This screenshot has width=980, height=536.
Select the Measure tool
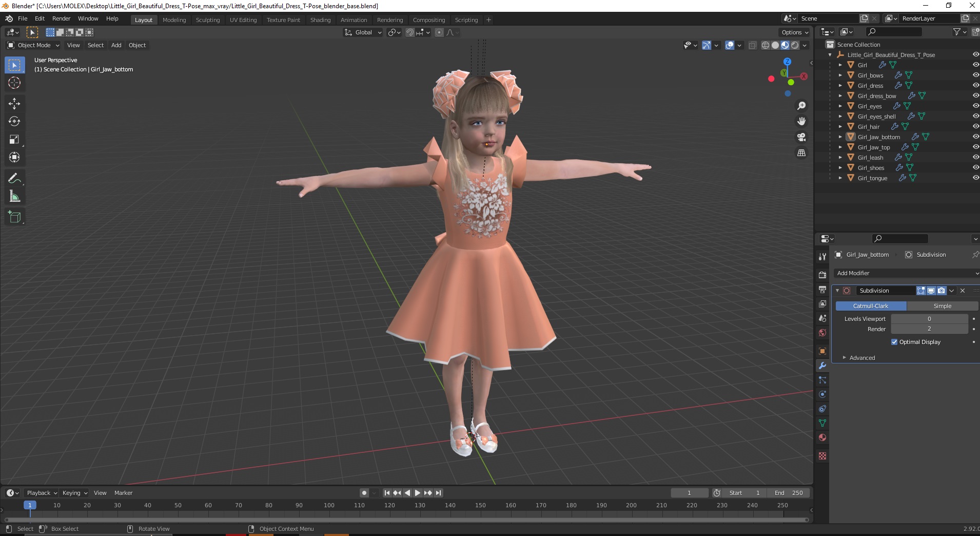14,197
